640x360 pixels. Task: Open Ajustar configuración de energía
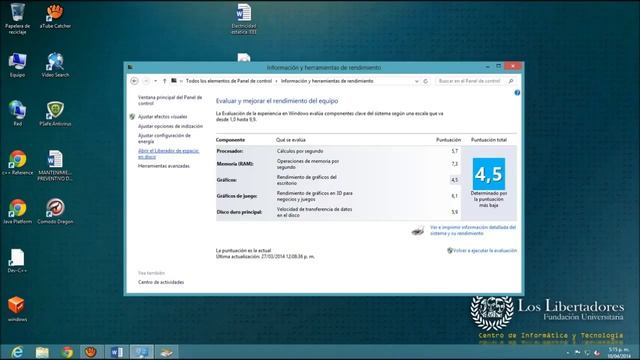164,138
